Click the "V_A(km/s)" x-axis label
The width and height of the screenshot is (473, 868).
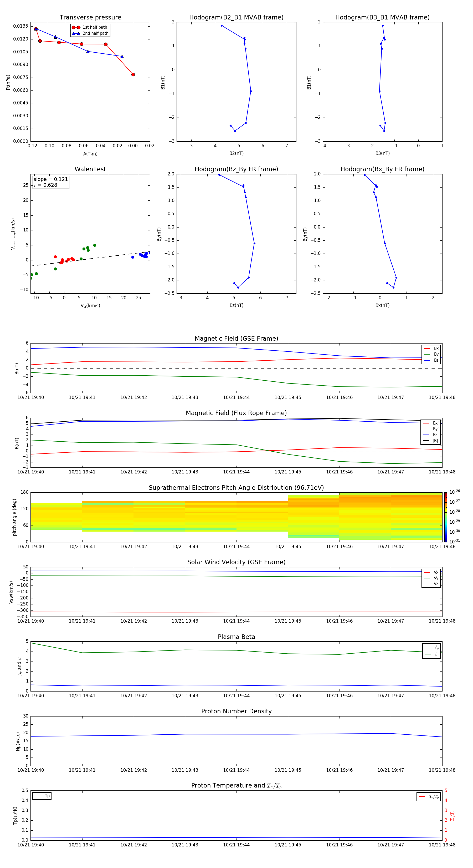(90, 306)
